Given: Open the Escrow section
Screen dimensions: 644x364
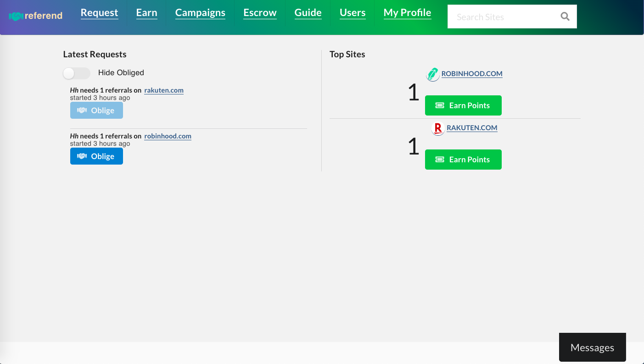Looking at the screenshot, I should [260, 13].
